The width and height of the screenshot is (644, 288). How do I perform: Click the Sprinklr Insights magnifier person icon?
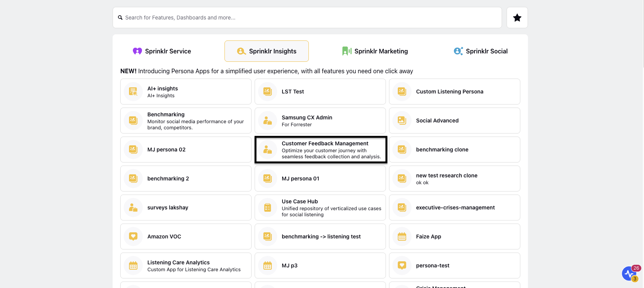click(241, 51)
